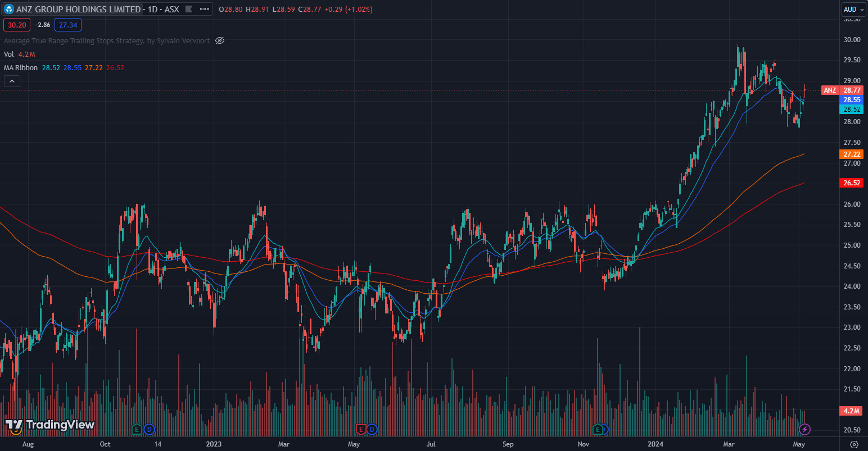Click the 2023 label on the time axis

click(214, 444)
